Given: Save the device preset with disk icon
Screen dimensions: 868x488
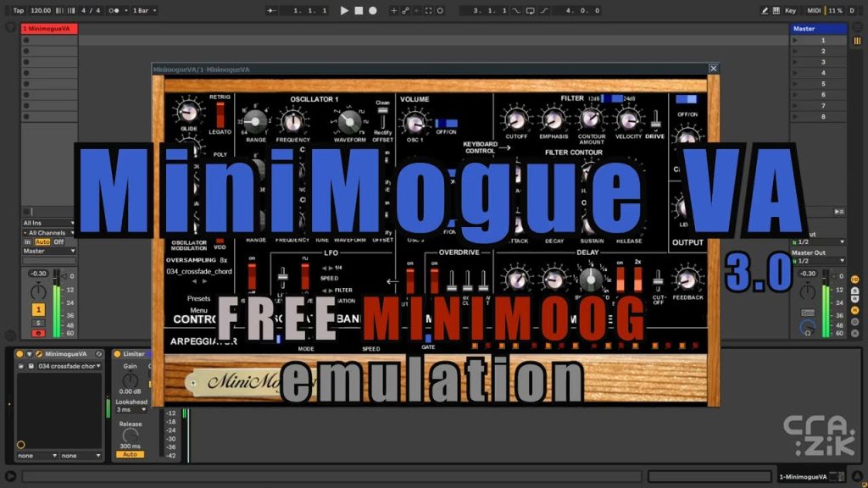Looking at the screenshot, I should point(31,366).
